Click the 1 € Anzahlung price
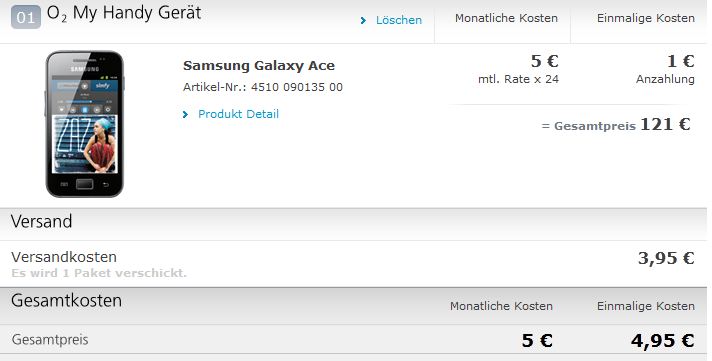 pos(681,61)
